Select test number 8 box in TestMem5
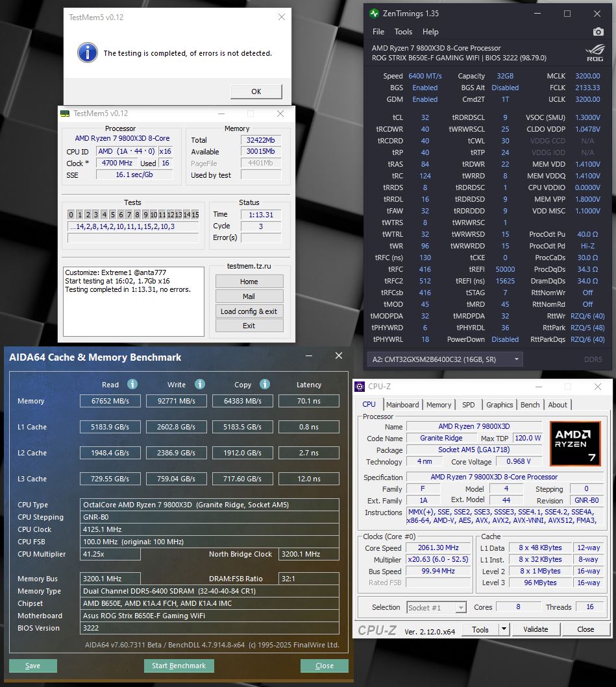This screenshot has height=687, width=616. coord(137,215)
